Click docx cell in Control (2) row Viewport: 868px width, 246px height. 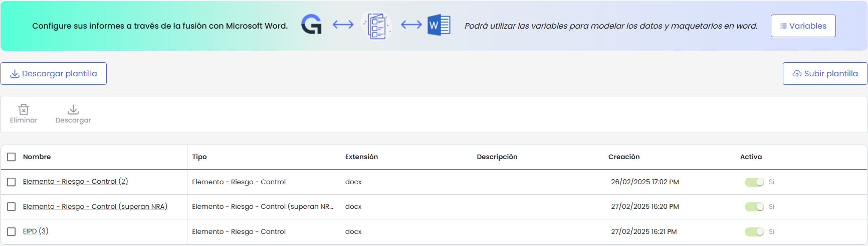coord(353,182)
